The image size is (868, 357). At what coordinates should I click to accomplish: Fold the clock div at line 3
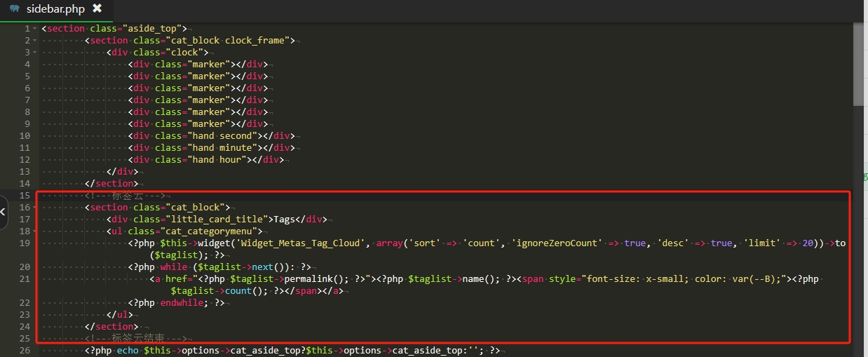click(36, 53)
